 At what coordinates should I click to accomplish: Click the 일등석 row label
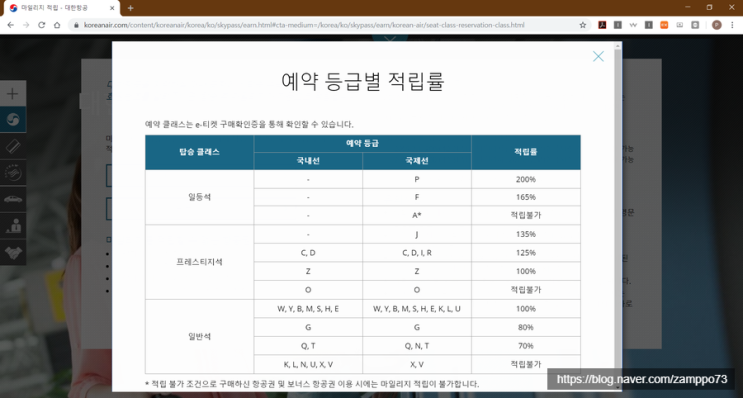[199, 197]
